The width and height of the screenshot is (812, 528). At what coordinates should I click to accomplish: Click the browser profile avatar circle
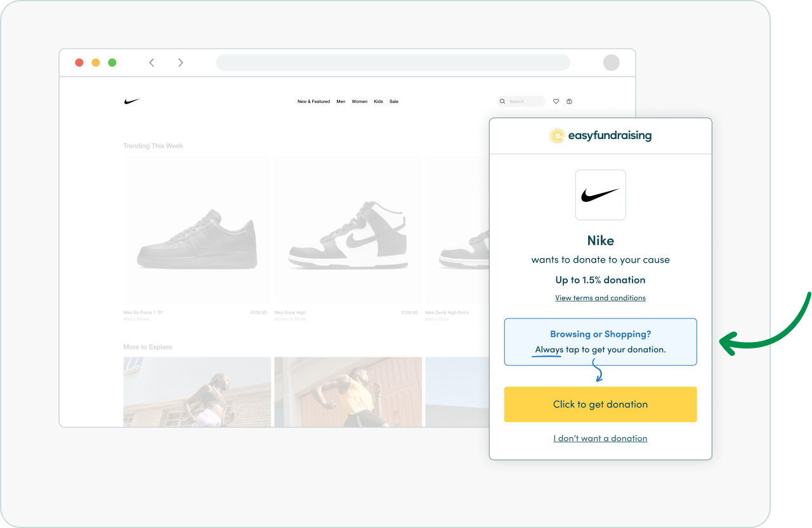point(611,63)
